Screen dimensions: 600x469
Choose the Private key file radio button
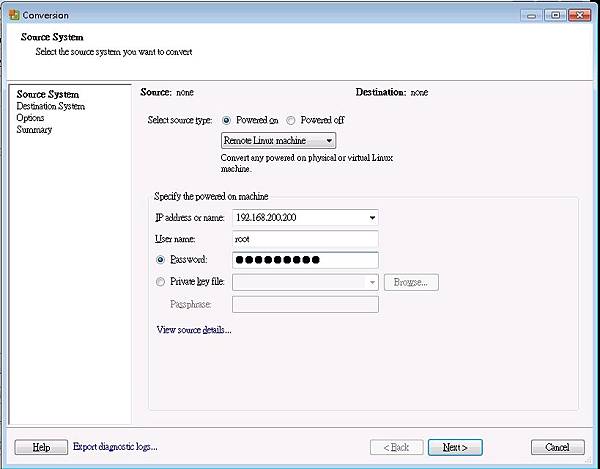coord(160,282)
